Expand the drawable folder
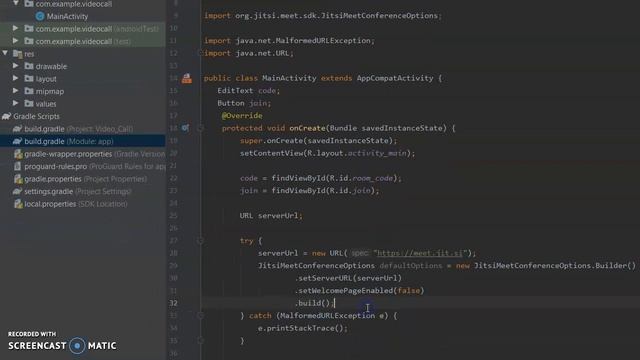The width and height of the screenshot is (640, 360). (15, 66)
